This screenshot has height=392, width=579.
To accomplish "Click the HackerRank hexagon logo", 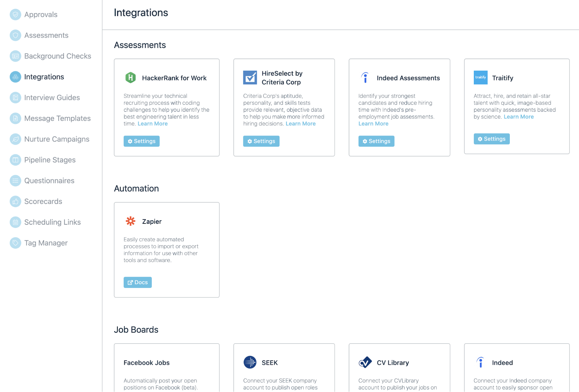I will coord(130,78).
